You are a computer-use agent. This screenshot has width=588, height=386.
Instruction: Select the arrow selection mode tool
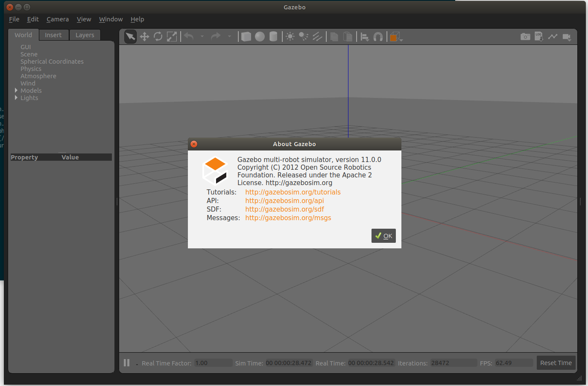click(130, 37)
